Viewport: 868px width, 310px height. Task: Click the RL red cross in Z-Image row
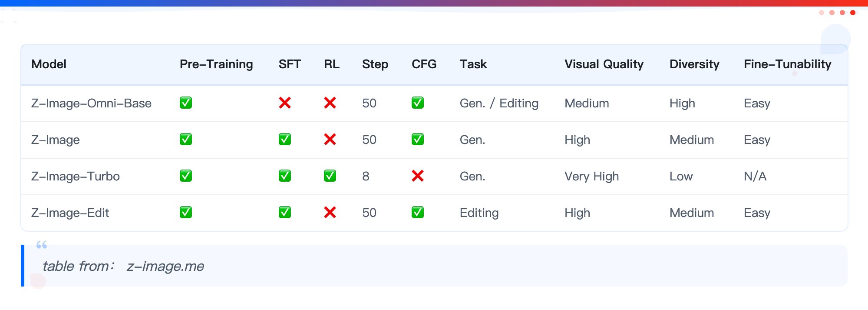click(x=330, y=140)
